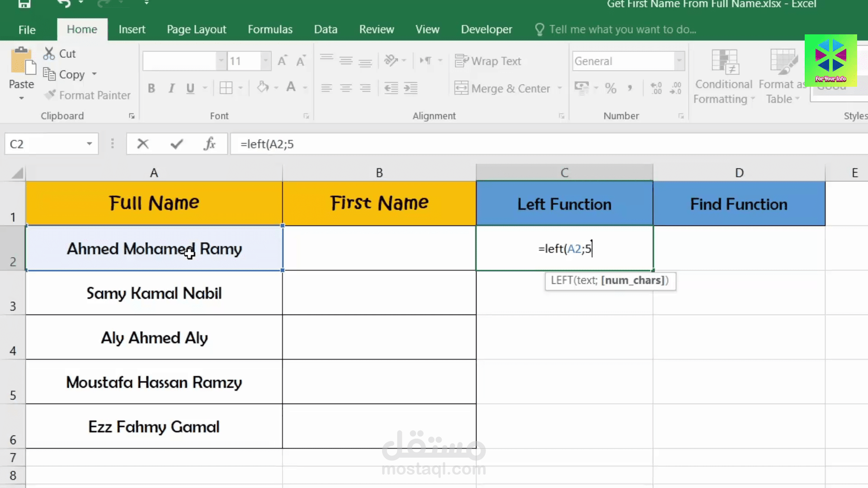Open the font size dropdown
The height and width of the screenshot is (488, 868).
click(265, 61)
